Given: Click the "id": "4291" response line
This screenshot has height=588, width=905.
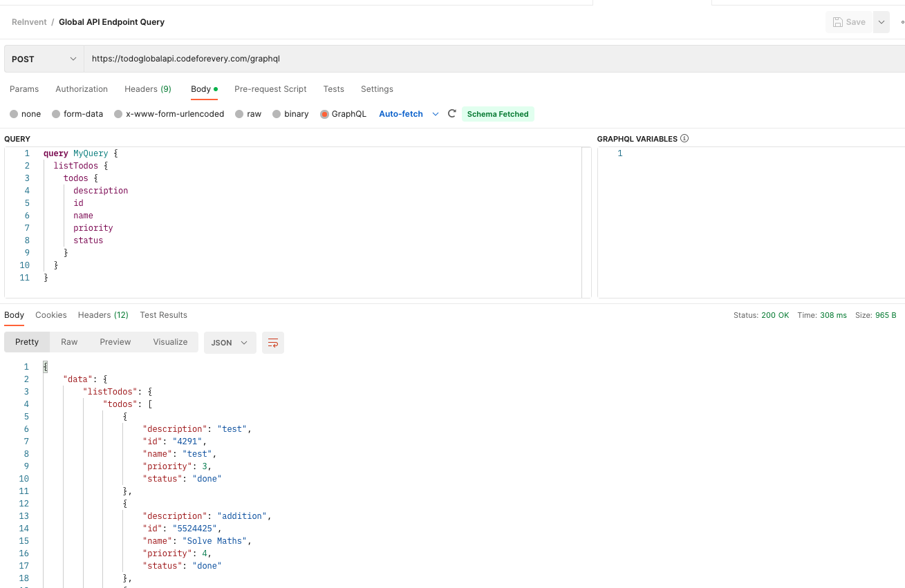Looking at the screenshot, I should tap(175, 442).
